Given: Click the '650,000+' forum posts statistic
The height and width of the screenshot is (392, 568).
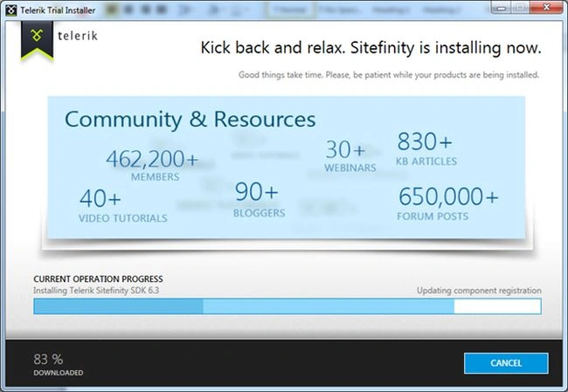Looking at the screenshot, I should pos(448,203).
